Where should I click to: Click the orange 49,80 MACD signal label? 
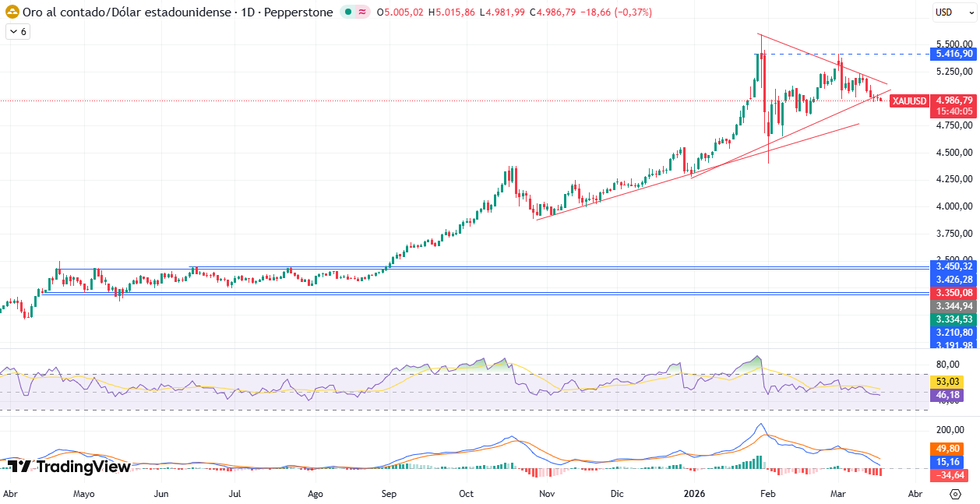click(x=946, y=448)
